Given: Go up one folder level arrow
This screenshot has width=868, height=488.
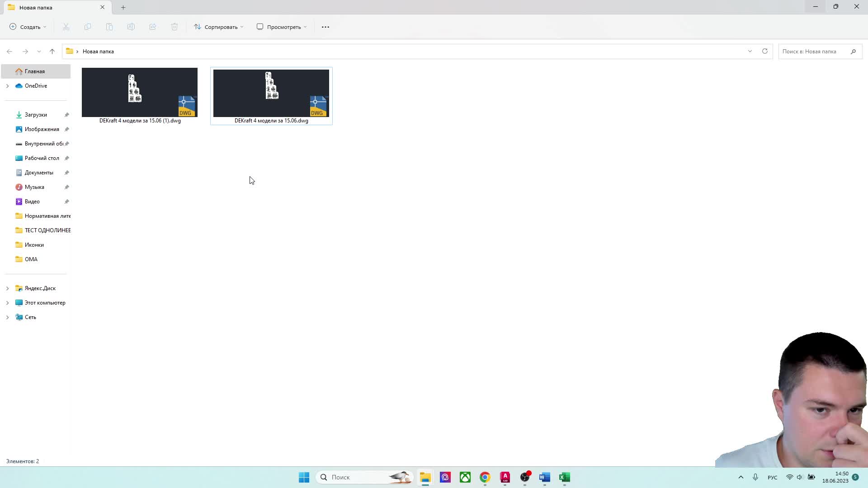Looking at the screenshot, I should coord(52,52).
